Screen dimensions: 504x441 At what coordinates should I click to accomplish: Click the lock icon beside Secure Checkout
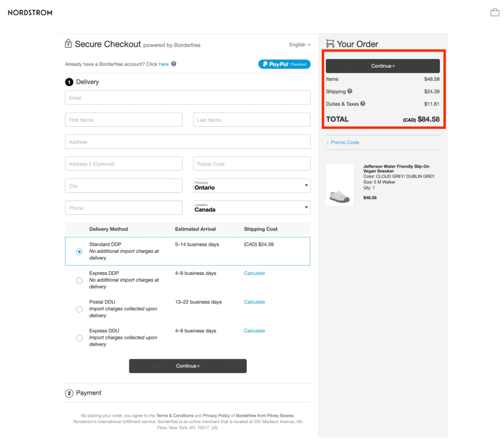tap(68, 44)
